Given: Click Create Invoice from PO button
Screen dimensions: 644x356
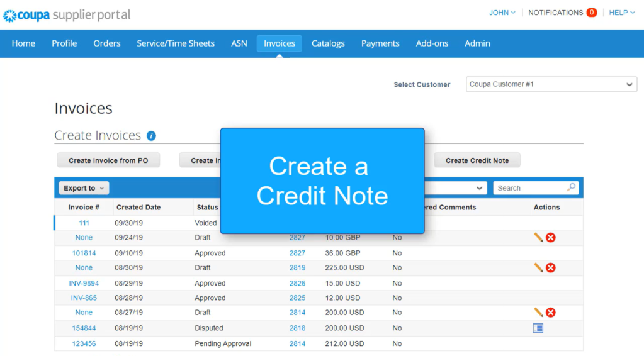Looking at the screenshot, I should point(108,160).
